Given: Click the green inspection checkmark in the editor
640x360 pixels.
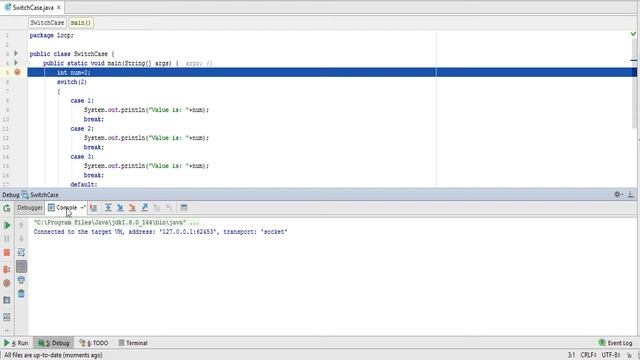Looking at the screenshot, I should click(x=633, y=34).
